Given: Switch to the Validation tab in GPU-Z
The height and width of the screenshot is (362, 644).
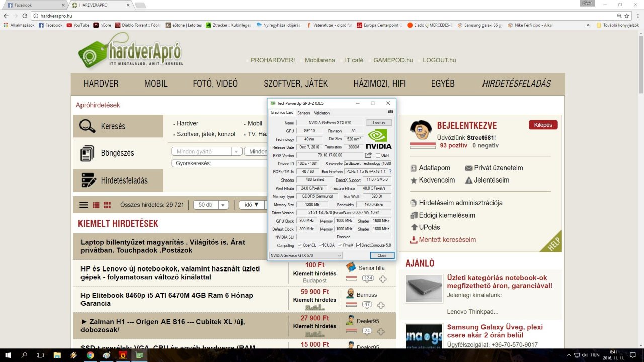Looking at the screenshot, I should coord(321,113).
